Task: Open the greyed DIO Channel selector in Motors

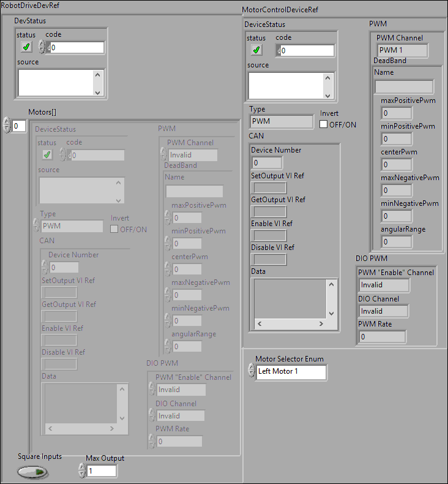Action: coord(181,416)
